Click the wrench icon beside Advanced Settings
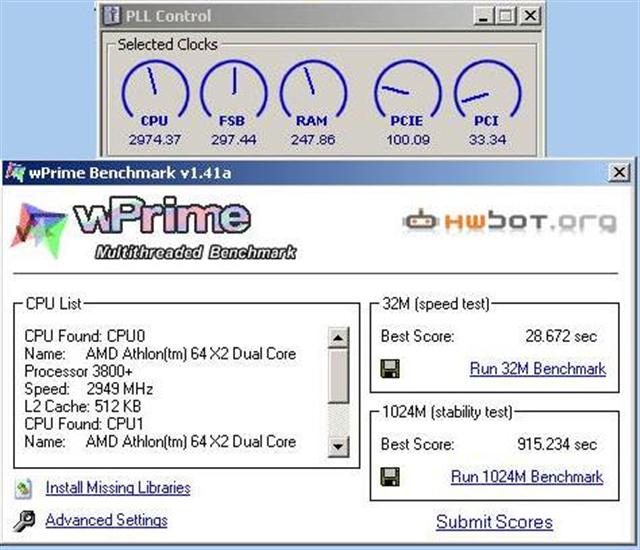Screen dimensions: 640x550 24,521
